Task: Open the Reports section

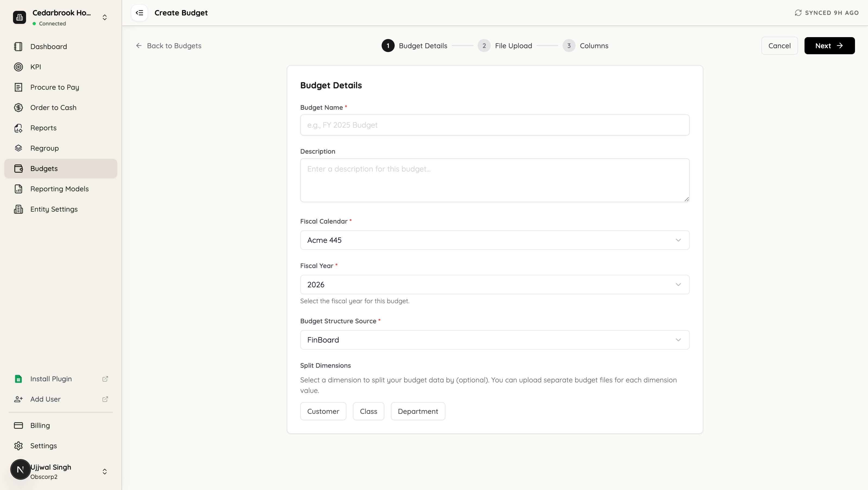Action: [61, 128]
